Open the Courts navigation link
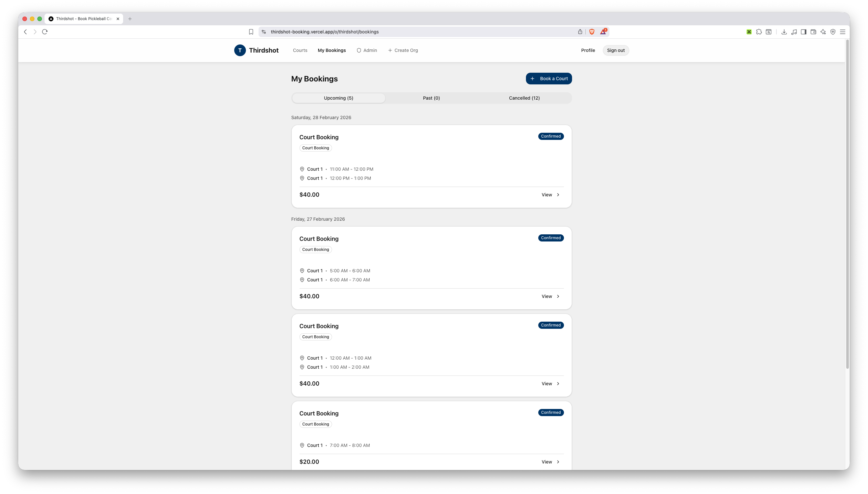The image size is (868, 494). [300, 50]
